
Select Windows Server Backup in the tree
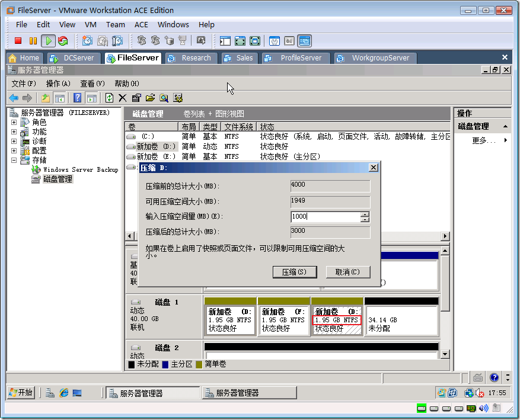tap(81, 169)
